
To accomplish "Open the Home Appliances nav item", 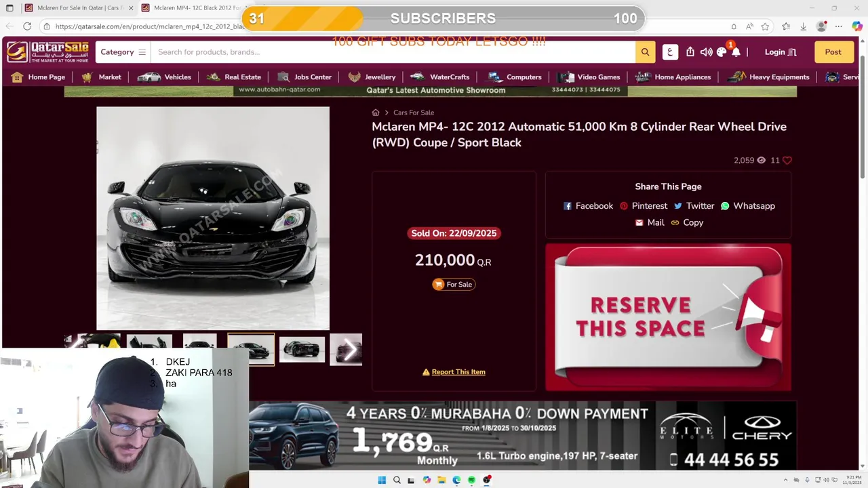I will coord(673,77).
